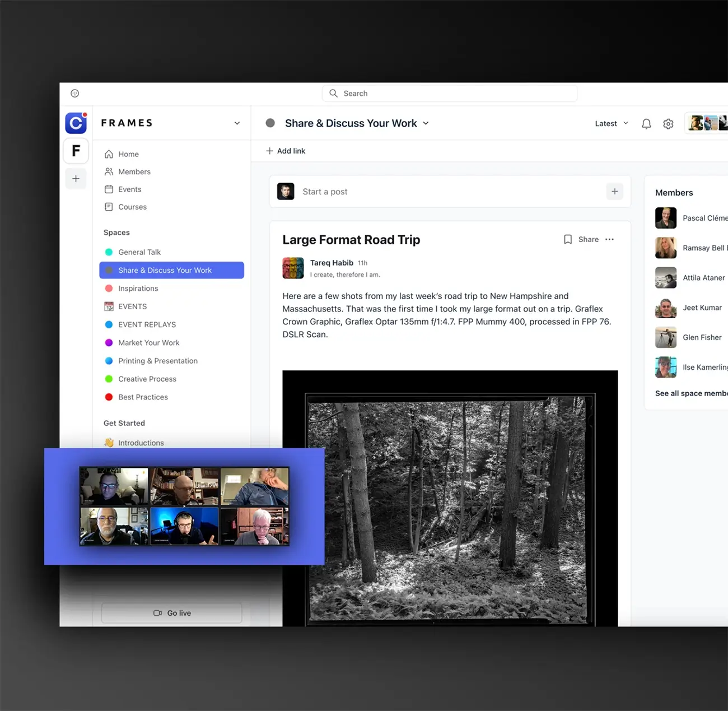Viewport: 728px width, 711px height.
Task: Click the Members icon in sidebar
Action: [109, 171]
